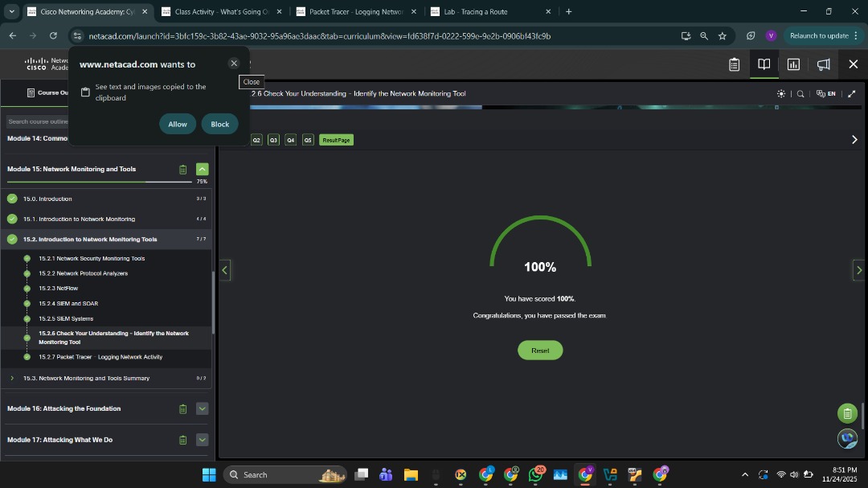Block clipboard access for netacad.com
Screen dimensions: 868x488
pos(219,124)
